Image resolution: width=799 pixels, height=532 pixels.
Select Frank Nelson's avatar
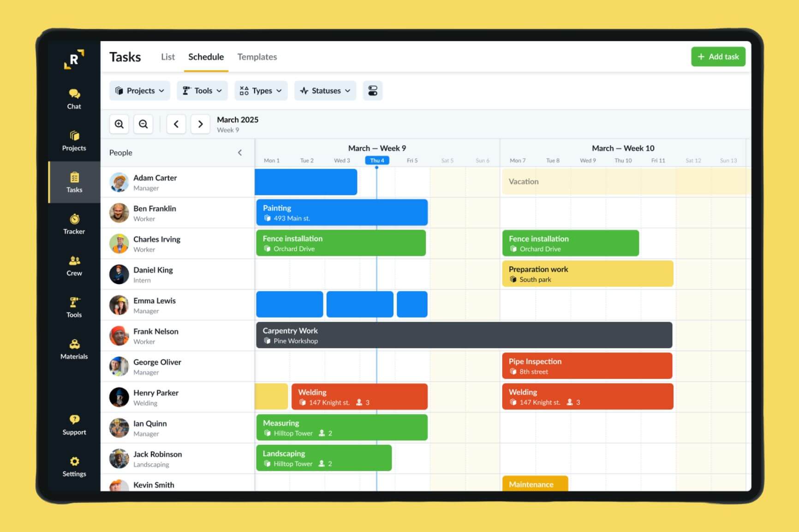coord(119,336)
